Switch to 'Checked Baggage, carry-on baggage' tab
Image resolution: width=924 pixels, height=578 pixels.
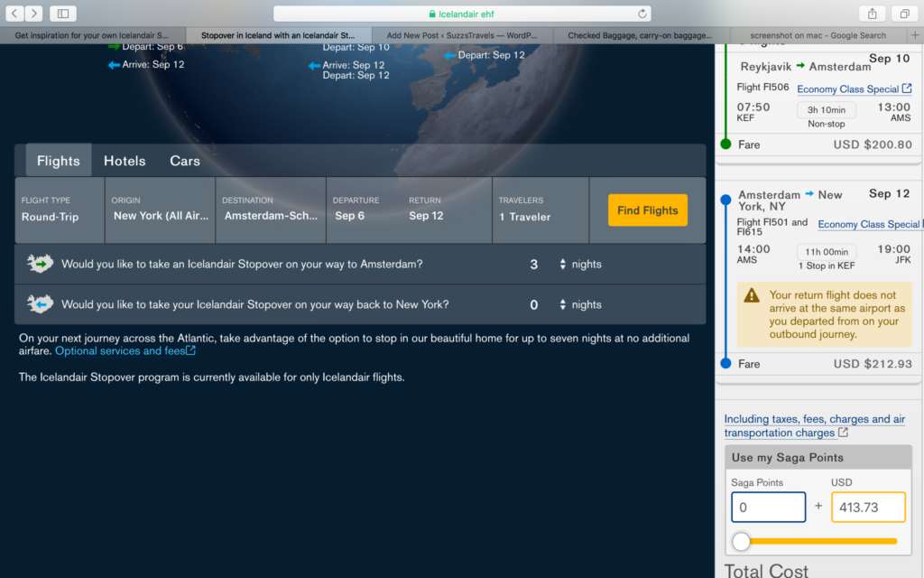point(641,35)
